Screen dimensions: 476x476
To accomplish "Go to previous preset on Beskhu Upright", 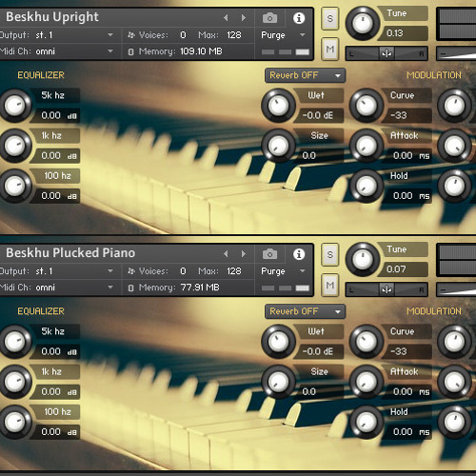I will pyautogui.click(x=226, y=17).
